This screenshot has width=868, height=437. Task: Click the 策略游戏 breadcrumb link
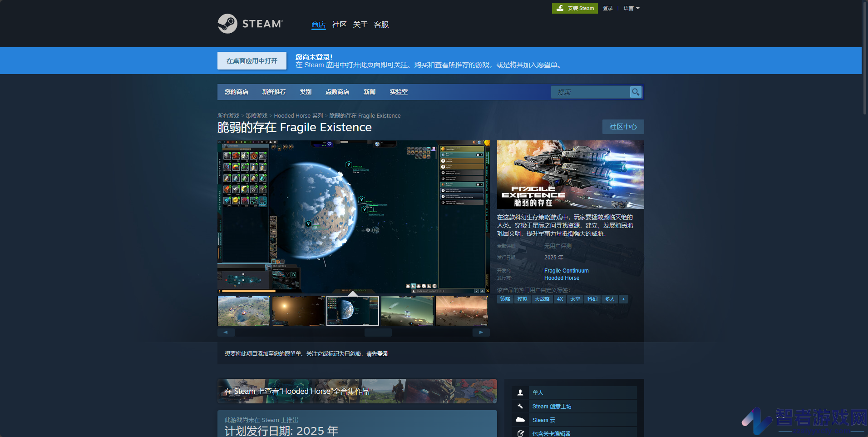(256, 116)
